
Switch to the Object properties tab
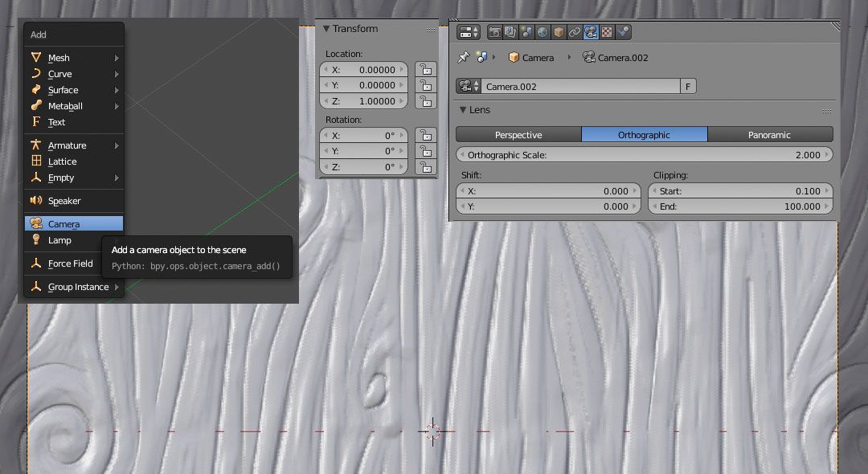(557, 32)
